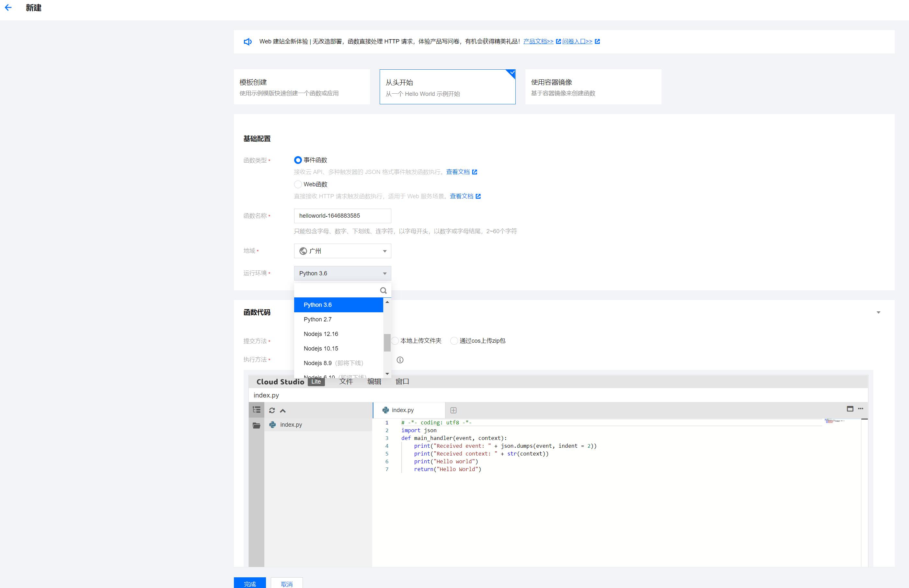Viewport: 909px width, 588px height.
Task: Select the 事件函数 radio button
Action: pos(298,160)
